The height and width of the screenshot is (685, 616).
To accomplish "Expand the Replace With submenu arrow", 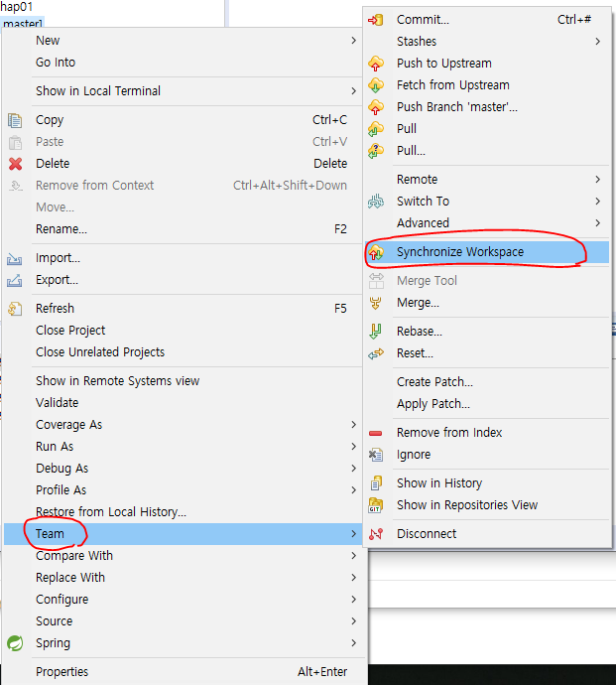I will tap(353, 578).
